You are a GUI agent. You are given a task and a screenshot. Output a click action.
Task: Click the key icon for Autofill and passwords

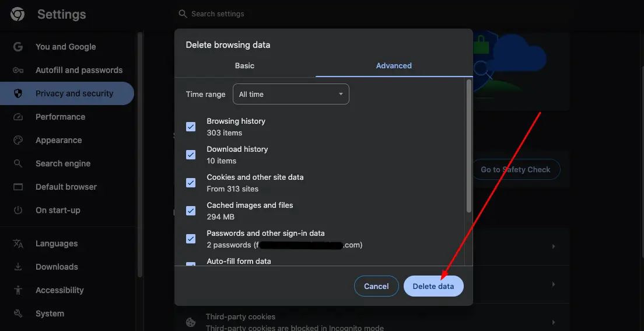[x=17, y=70]
